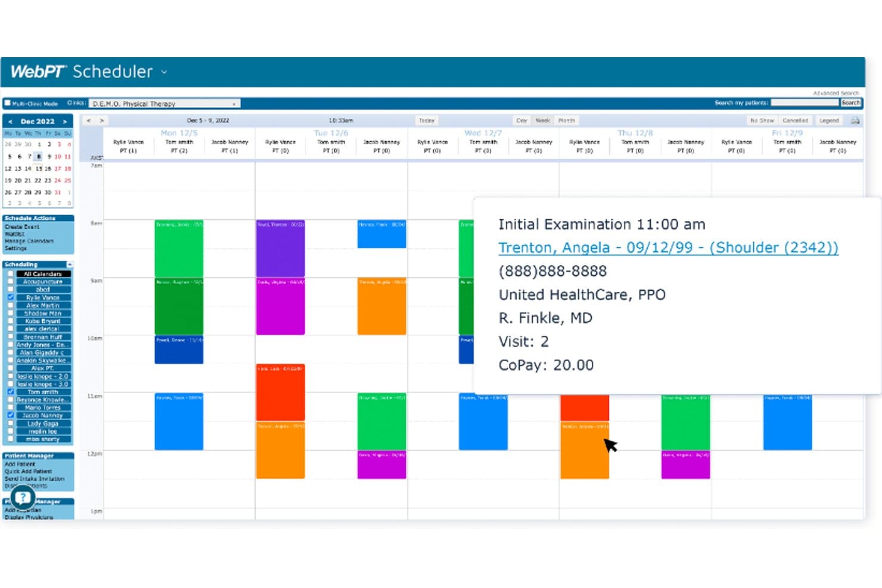Viewport: 882px width, 588px height.
Task: Print the schedule using the printer icon
Action: click(855, 120)
